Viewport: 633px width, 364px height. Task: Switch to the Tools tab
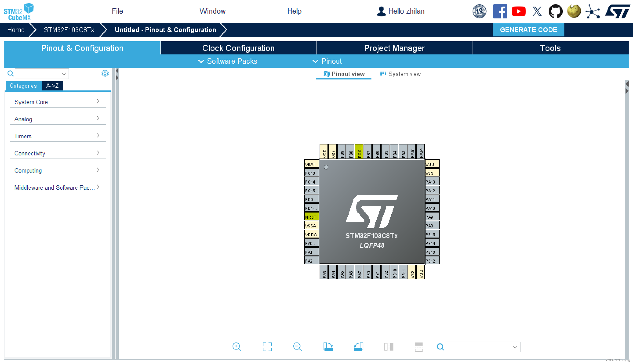[550, 48]
